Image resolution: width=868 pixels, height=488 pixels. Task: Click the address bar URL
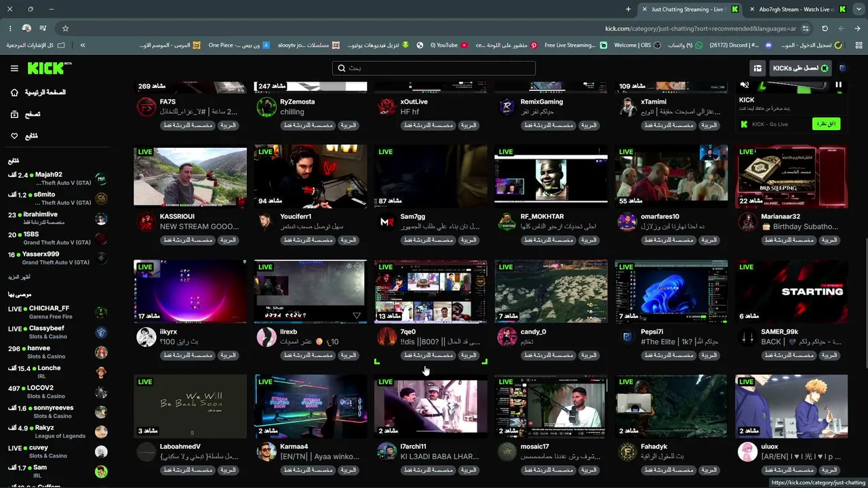[x=701, y=28]
